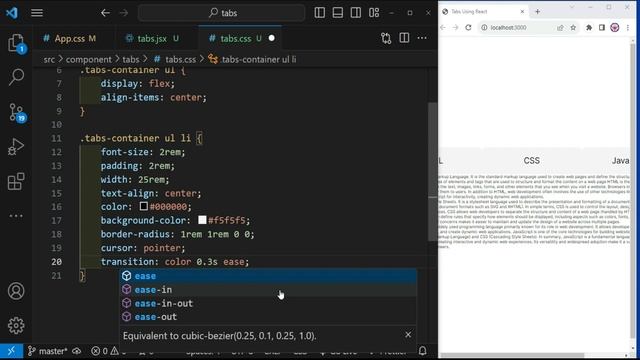Click the src breadcrumb segment
Screen dimensions: 640x360
coord(49,60)
